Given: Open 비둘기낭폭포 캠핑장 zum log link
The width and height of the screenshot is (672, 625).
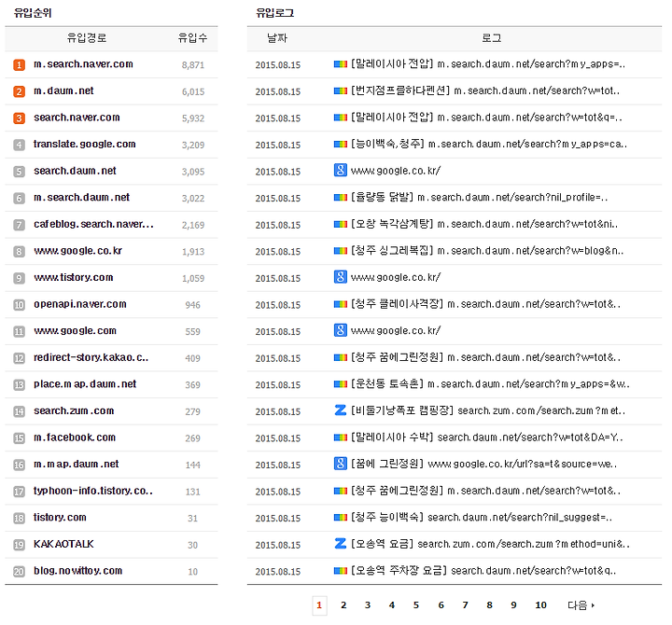Looking at the screenshot, I should coord(488,410).
